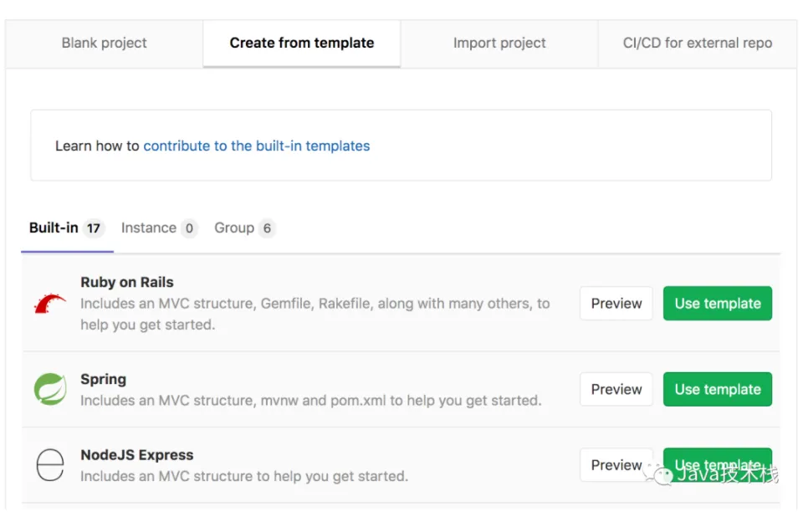Show Instance templates tab
The image size is (808, 532).
(x=158, y=228)
